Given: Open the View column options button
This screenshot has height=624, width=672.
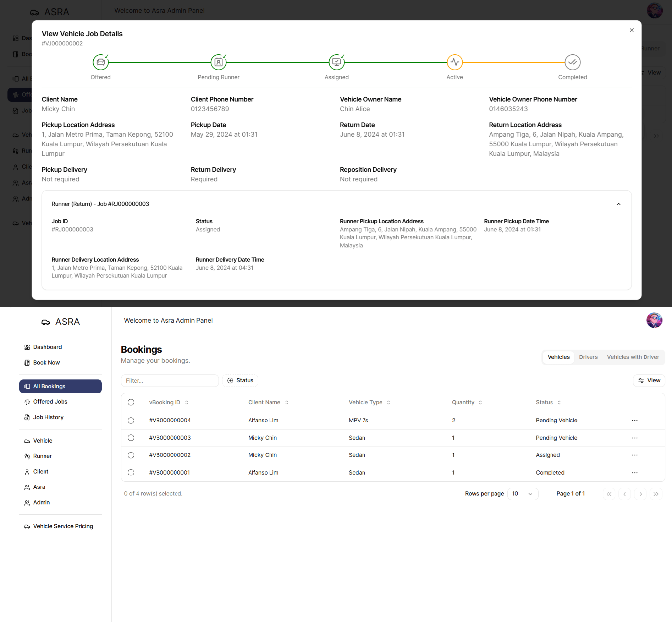Looking at the screenshot, I should tap(649, 381).
